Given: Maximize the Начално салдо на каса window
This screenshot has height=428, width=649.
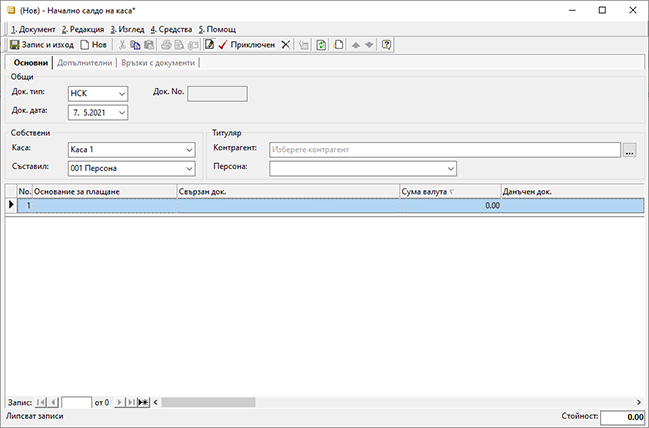Looking at the screenshot, I should 602,10.
